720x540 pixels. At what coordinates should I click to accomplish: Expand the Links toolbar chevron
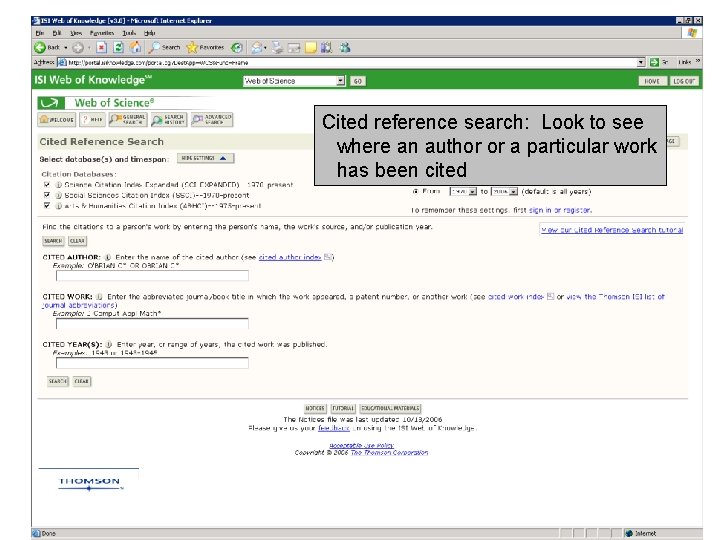click(x=698, y=62)
